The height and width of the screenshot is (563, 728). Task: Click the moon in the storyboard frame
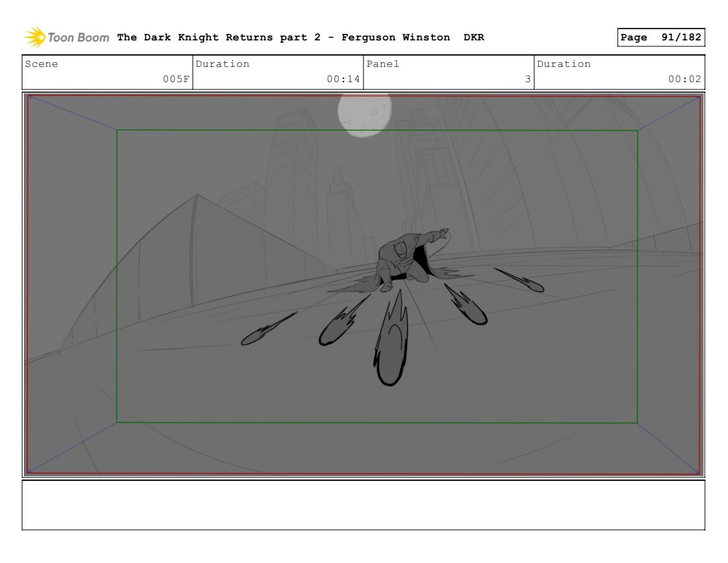[365, 115]
